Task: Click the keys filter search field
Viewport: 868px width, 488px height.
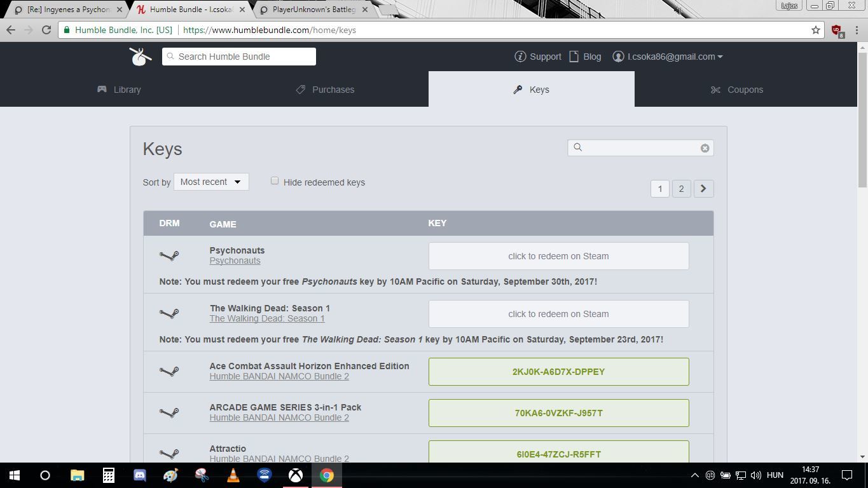Action: point(640,147)
